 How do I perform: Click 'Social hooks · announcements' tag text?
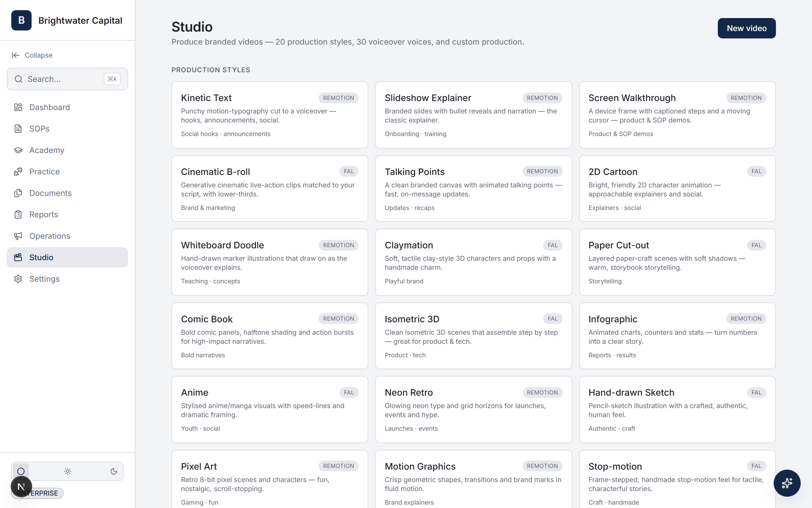click(226, 134)
